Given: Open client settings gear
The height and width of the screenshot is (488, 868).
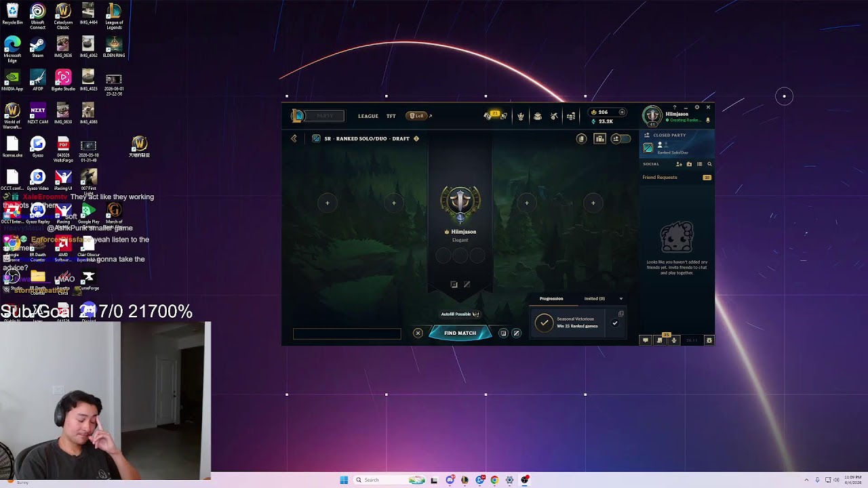Looking at the screenshot, I should [696, 107].
